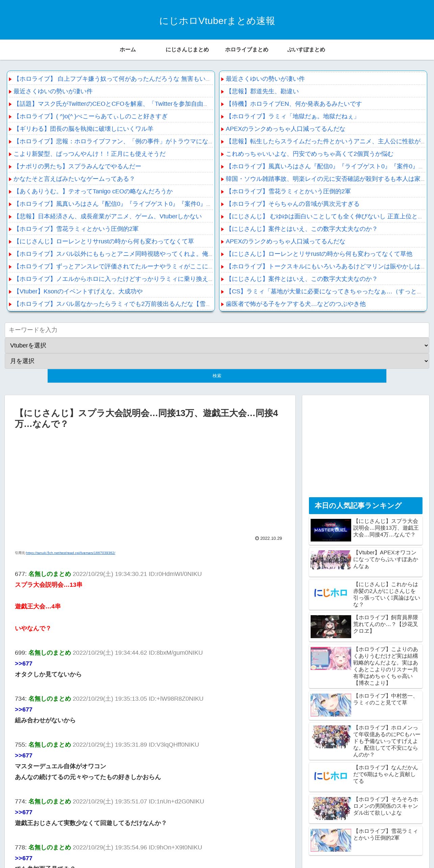Open 【悲報】郡道先生、勘違い link

[262, 91]
